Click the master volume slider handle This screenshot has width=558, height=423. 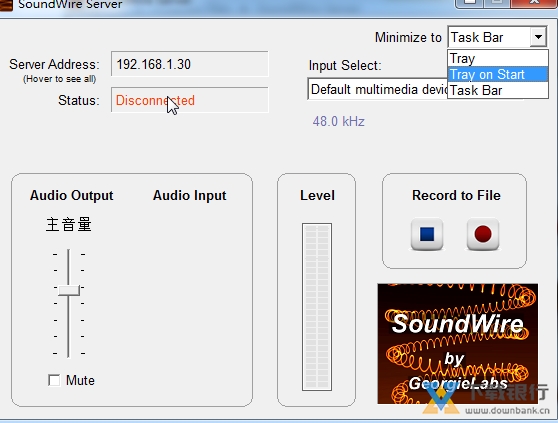pyautogui.click(x=69, y=290)
